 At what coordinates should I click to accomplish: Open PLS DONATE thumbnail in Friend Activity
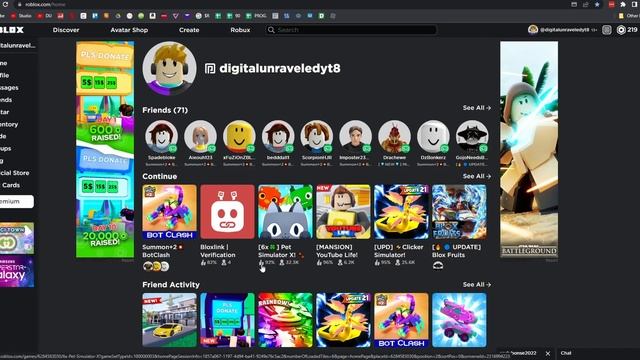[227, 320]
